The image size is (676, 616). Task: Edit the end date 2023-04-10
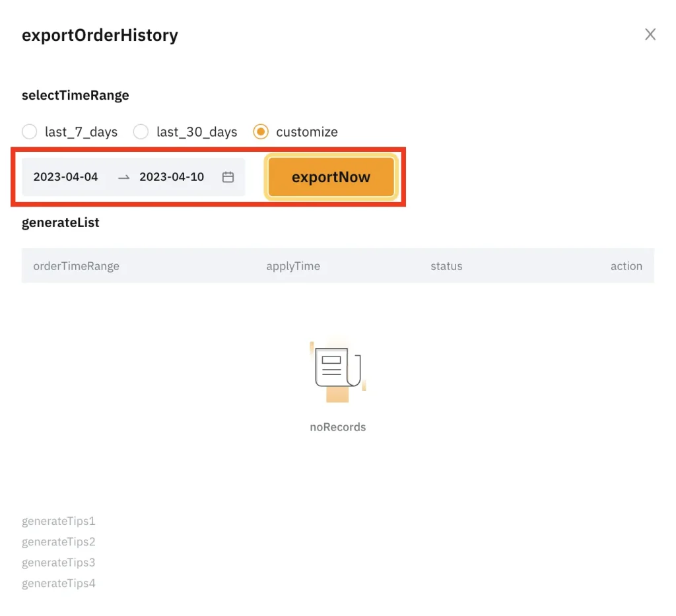point(172,177)
